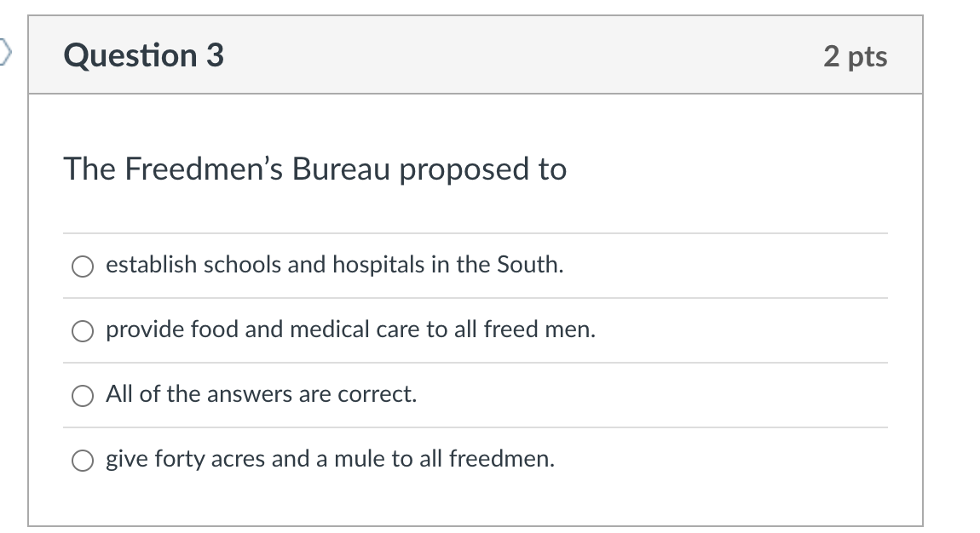
Task: Click the answer text establish schools and hospitals in the South
Action: click(334, 265)
